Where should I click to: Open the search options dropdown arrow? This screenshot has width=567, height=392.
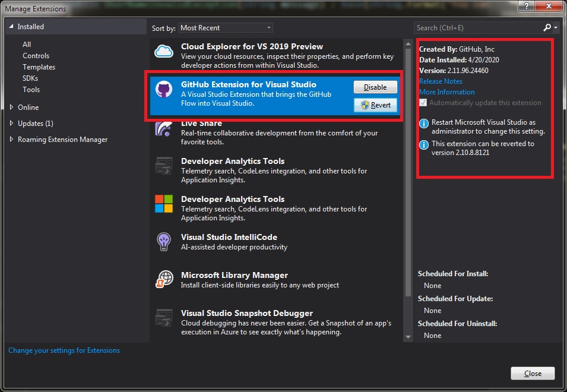tap(556, 27)
